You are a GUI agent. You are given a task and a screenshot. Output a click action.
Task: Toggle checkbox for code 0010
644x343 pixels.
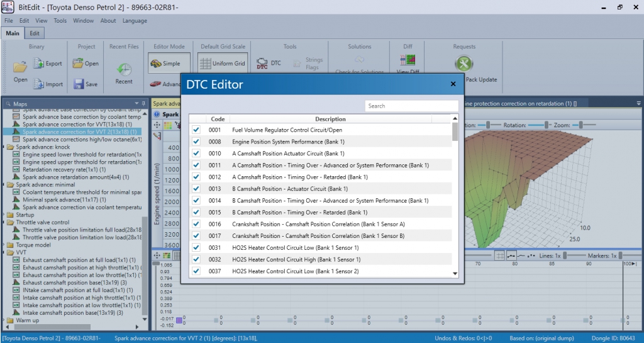pos(196,153)
